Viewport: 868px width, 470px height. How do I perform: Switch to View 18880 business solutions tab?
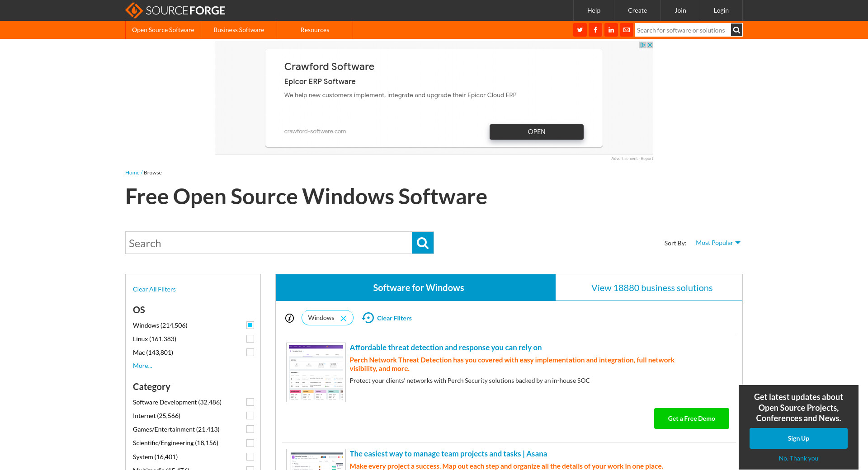coord(651,288)
